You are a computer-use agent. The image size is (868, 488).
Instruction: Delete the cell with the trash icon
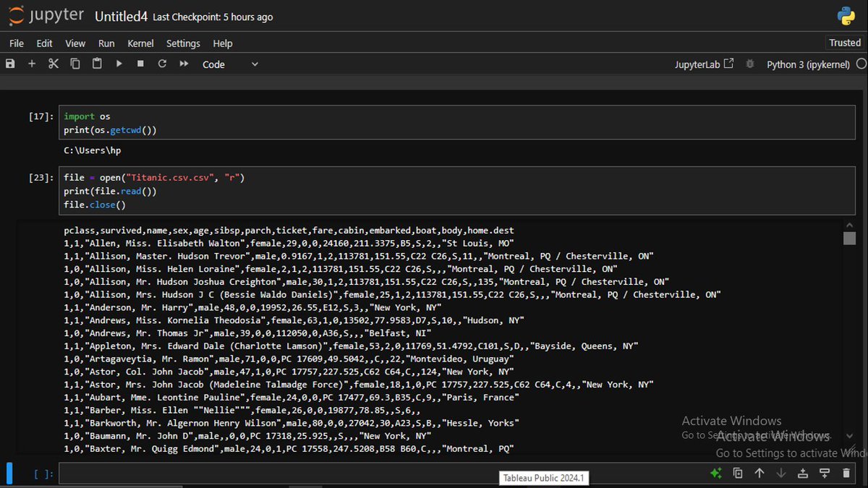(846, 474)
